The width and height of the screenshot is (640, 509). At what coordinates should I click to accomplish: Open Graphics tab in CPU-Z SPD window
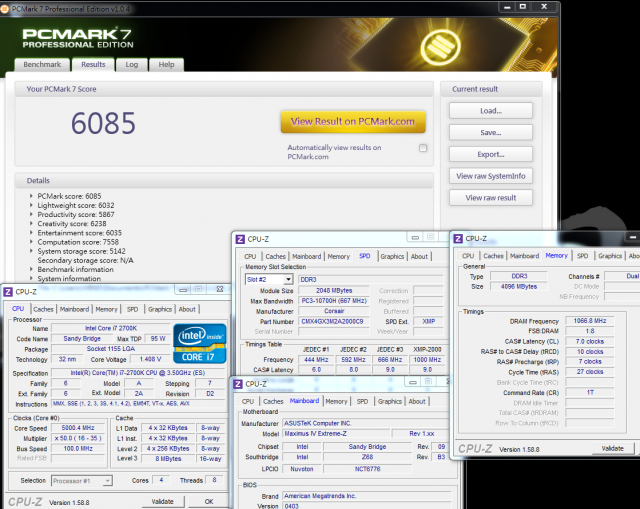tap(392, 256)
